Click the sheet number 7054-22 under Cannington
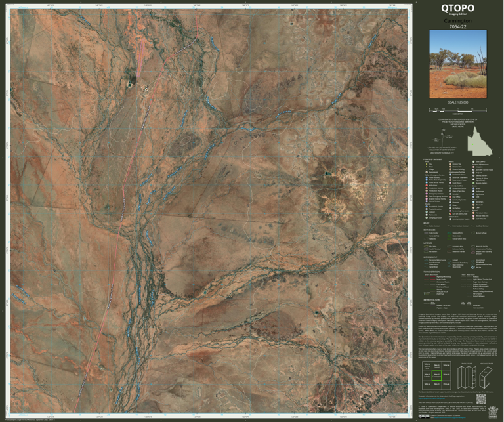The width and height of the screenshot is (504, 422). coord(457,27)
